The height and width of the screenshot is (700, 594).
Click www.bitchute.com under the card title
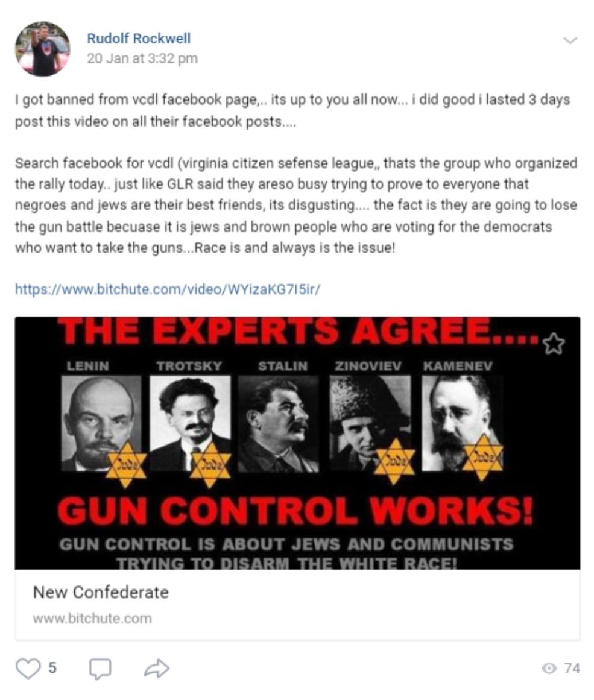click(x=92, y=619)
